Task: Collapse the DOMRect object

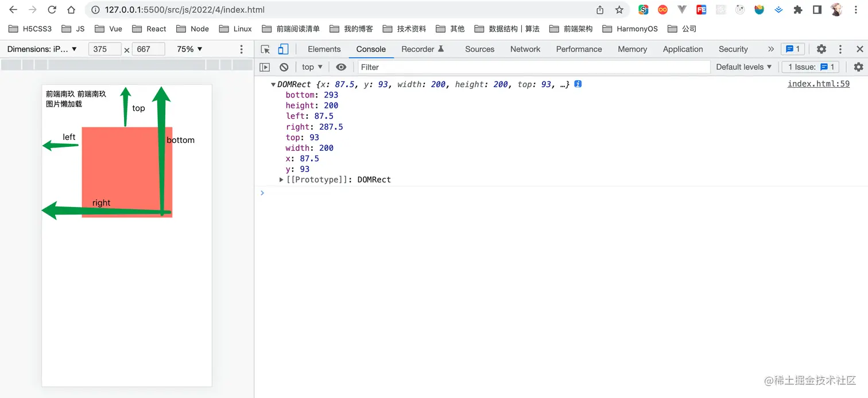Action: coord(273,84)
